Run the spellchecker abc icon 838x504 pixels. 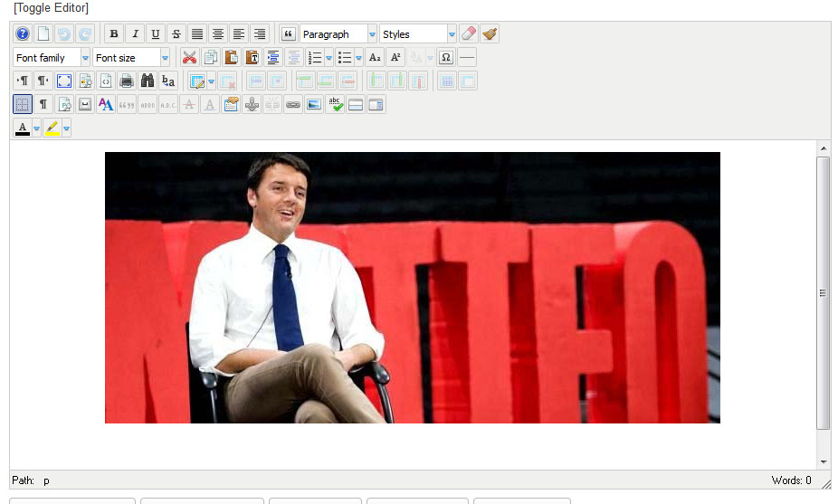pyautogui.click(x=335, y=105)
